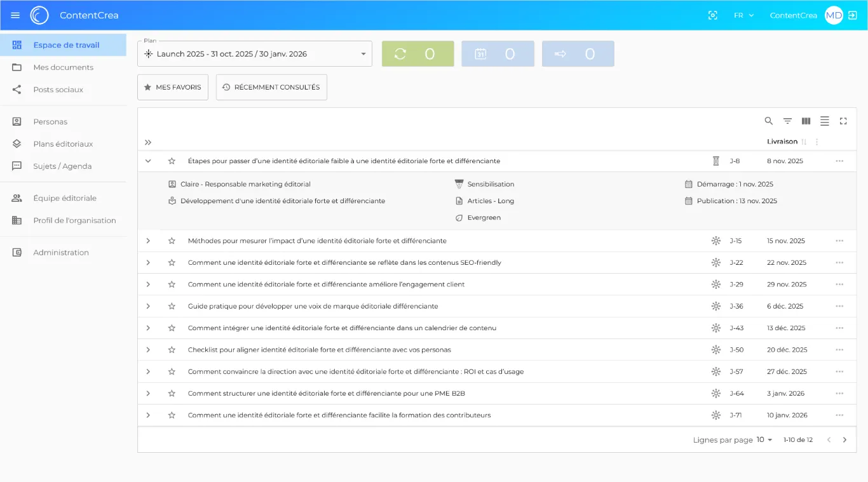Click the logout icon in header
Viewport: 868px width, 482px height.
tap(853, 15)
